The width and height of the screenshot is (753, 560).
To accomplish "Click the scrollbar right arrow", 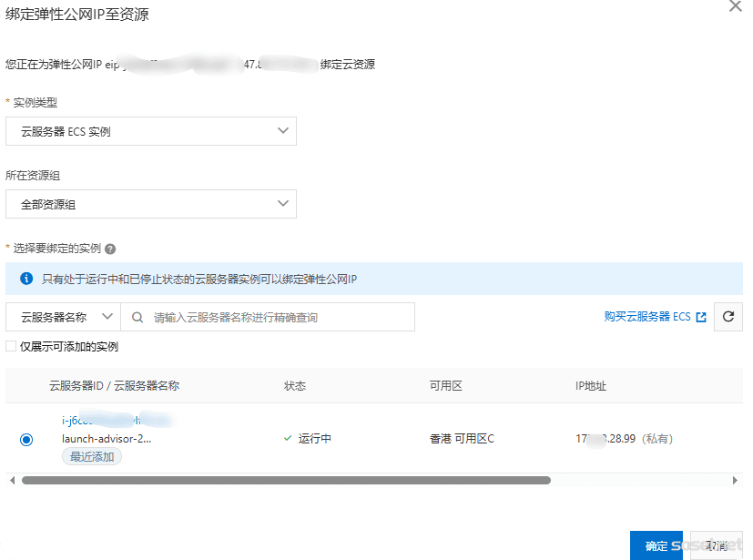I will [x=735, y=480].
